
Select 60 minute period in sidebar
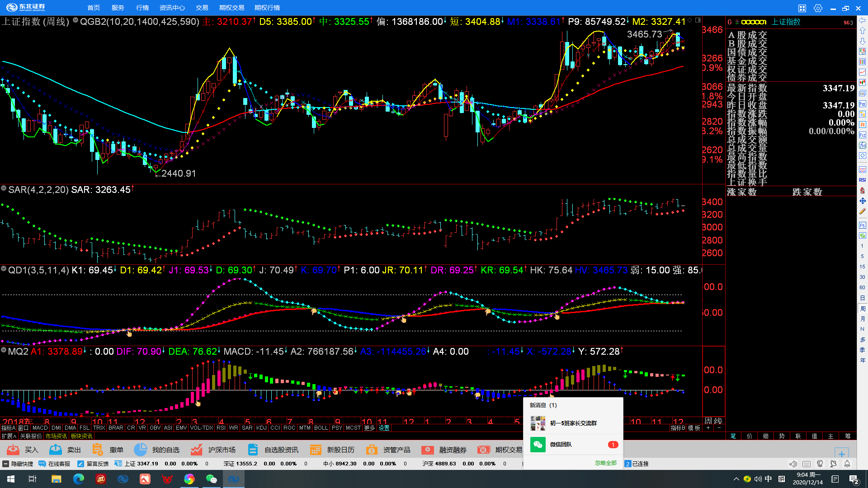(x=863, y=287)
